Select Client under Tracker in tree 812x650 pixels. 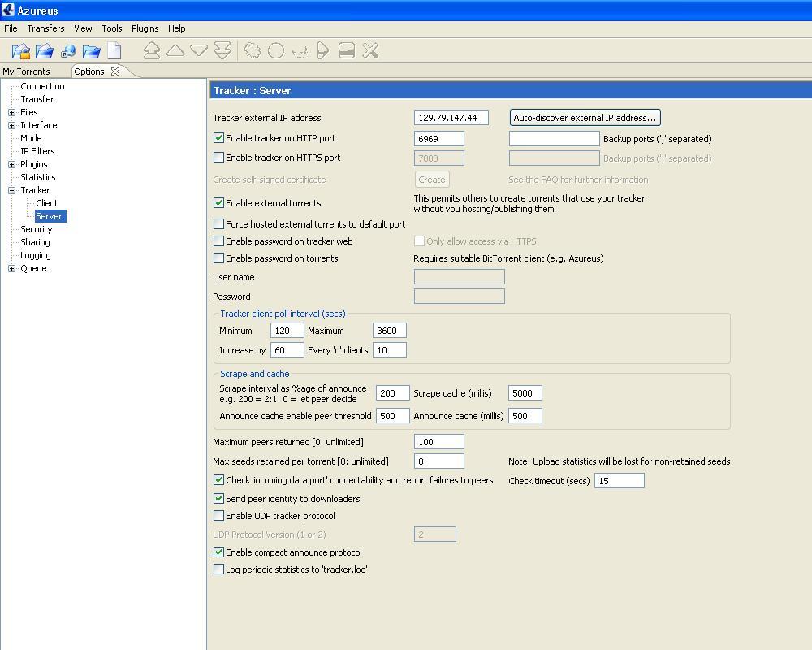click(x=47, y=203)
